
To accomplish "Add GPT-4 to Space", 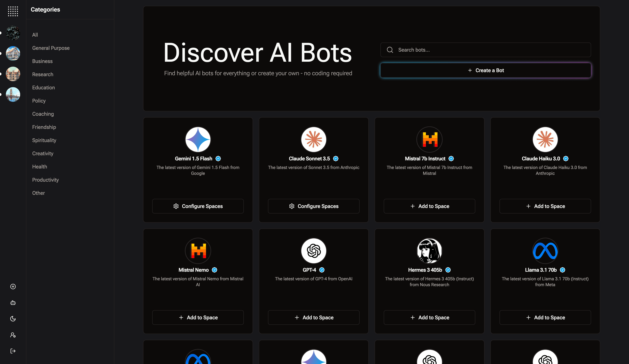I will 314,317.
